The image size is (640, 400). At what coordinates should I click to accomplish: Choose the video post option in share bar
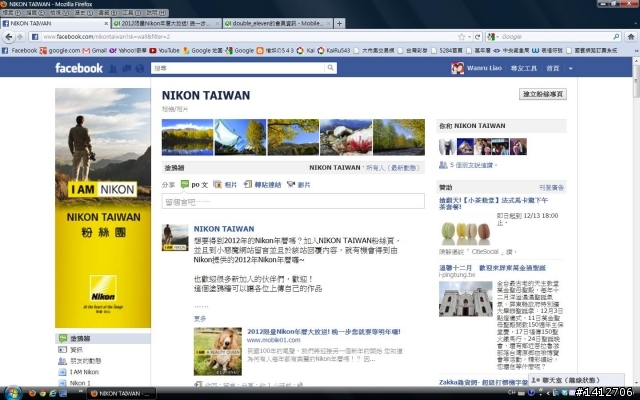(x=299, y=184)
